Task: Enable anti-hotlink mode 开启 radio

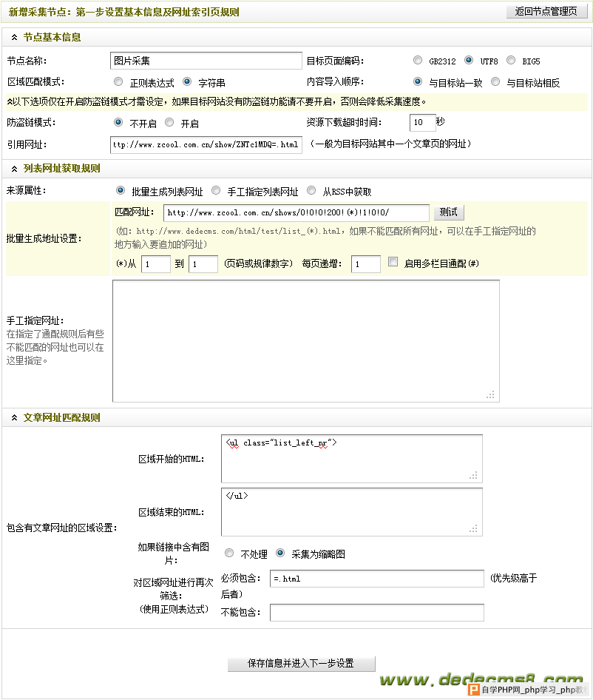Action: (170, 123)
